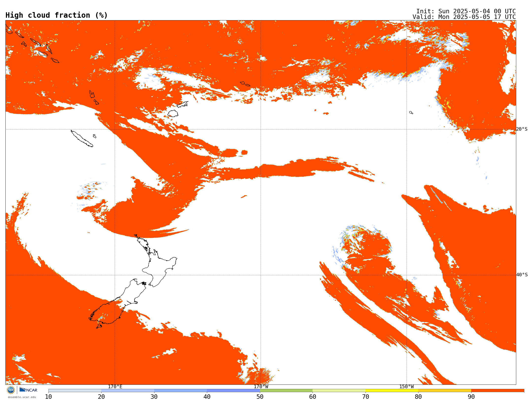532x400 pixels.
Task: Click the periwinkle 40-50 colorbar segment
Action: click(x=233, y=391)
